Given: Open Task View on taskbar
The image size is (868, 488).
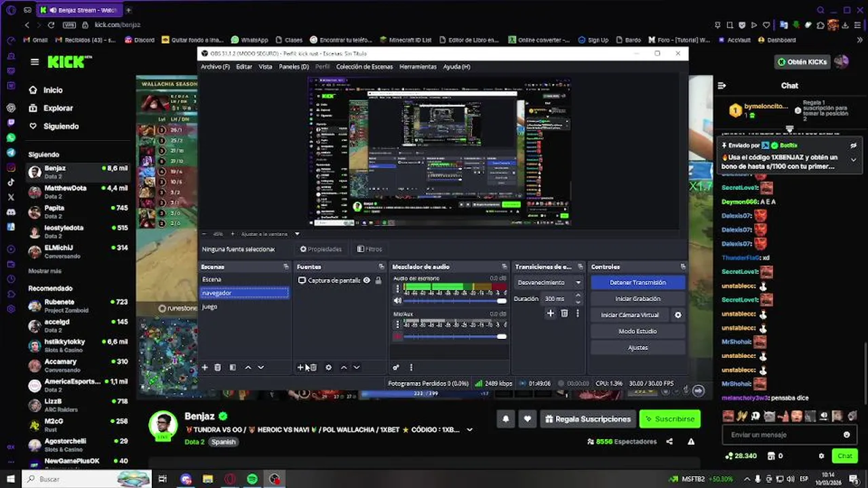Looking at the screenshot, I should tap(163, 479).
